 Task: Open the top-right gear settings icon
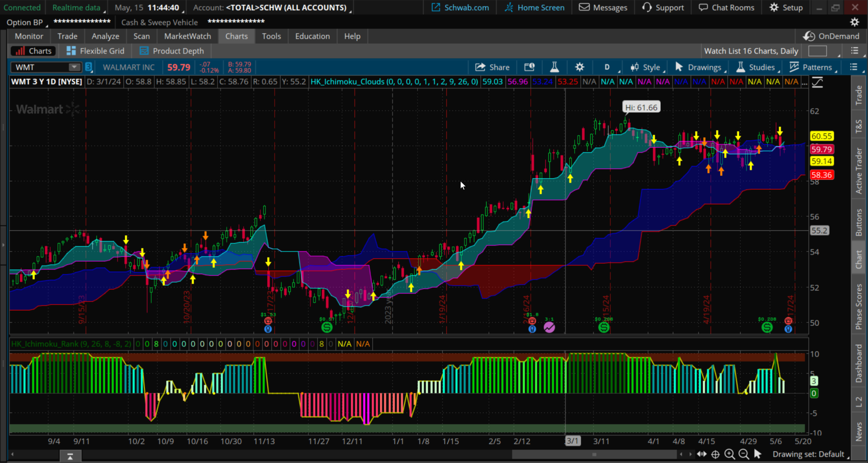(854, 22)
